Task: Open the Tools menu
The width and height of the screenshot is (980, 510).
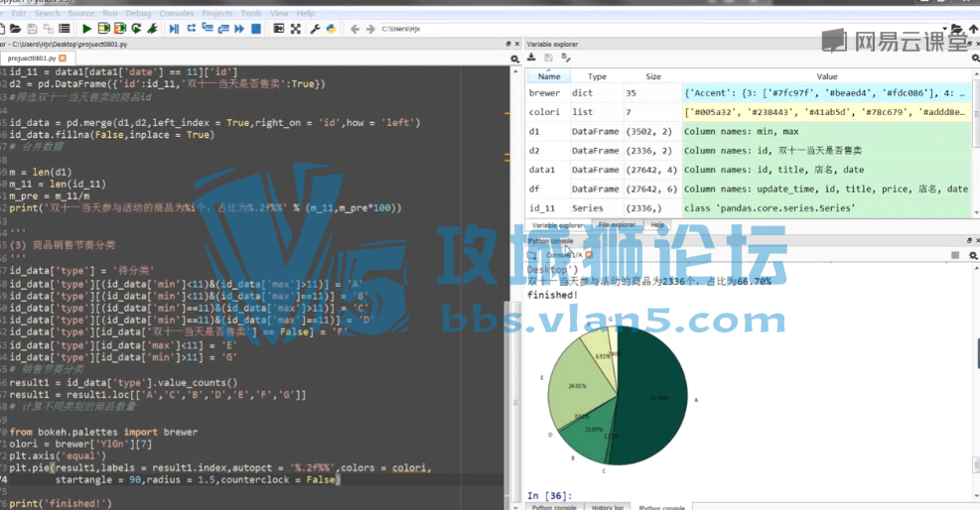Action: click(251, 13)
